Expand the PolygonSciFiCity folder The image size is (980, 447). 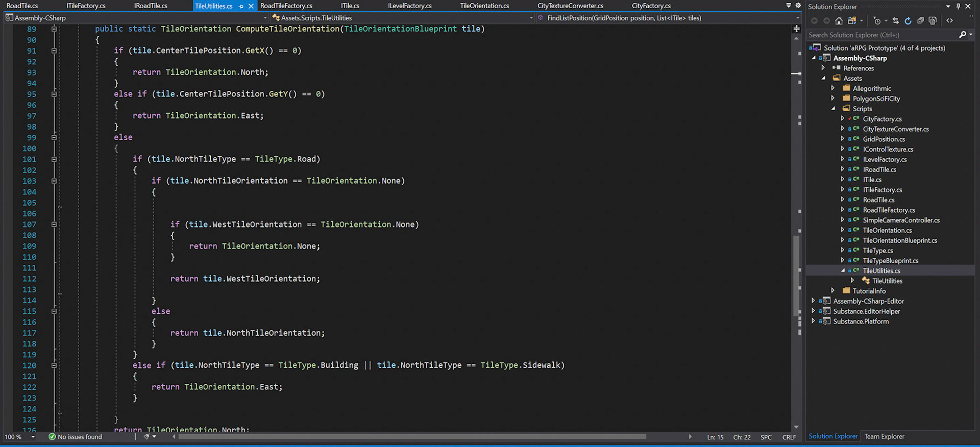[x=833, y=98]
